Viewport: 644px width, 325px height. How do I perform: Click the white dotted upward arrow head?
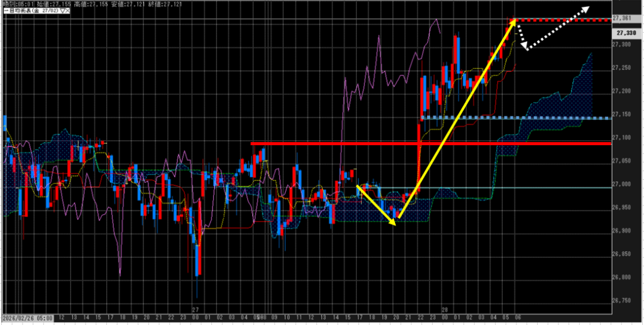coord(585,9)
